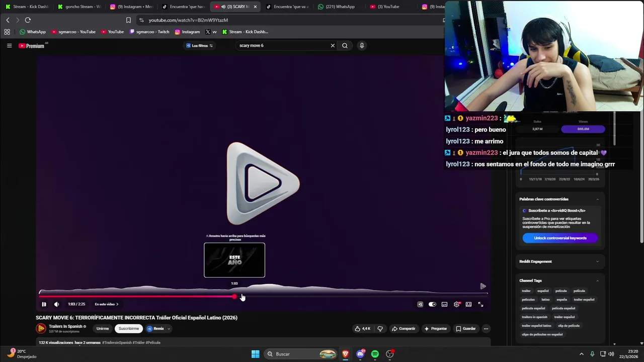This screenshot has width=644, height=362.
Task: Click the Guardar save button
Action: (x=465, y=329)
